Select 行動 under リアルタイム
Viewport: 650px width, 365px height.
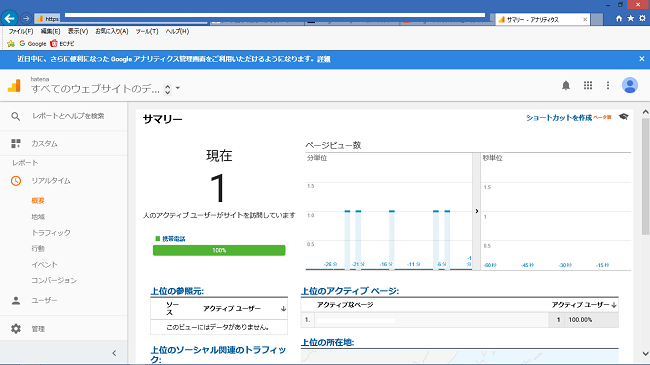pos(38,248)
